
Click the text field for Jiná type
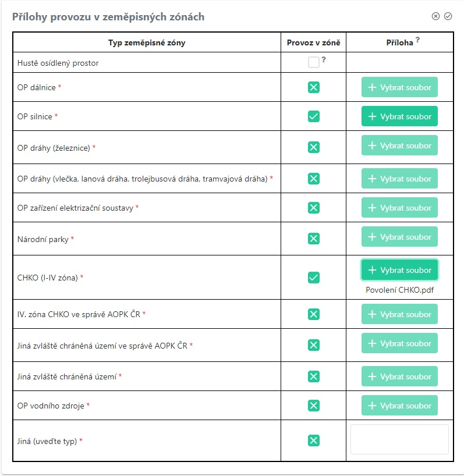point(399,439)
